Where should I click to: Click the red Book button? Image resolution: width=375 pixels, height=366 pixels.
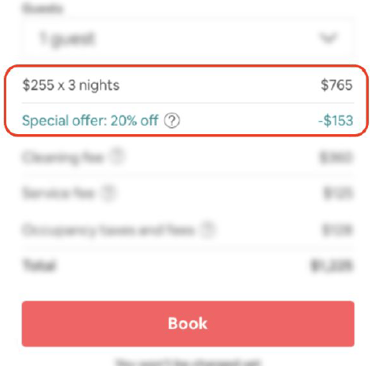pos(188,324)
